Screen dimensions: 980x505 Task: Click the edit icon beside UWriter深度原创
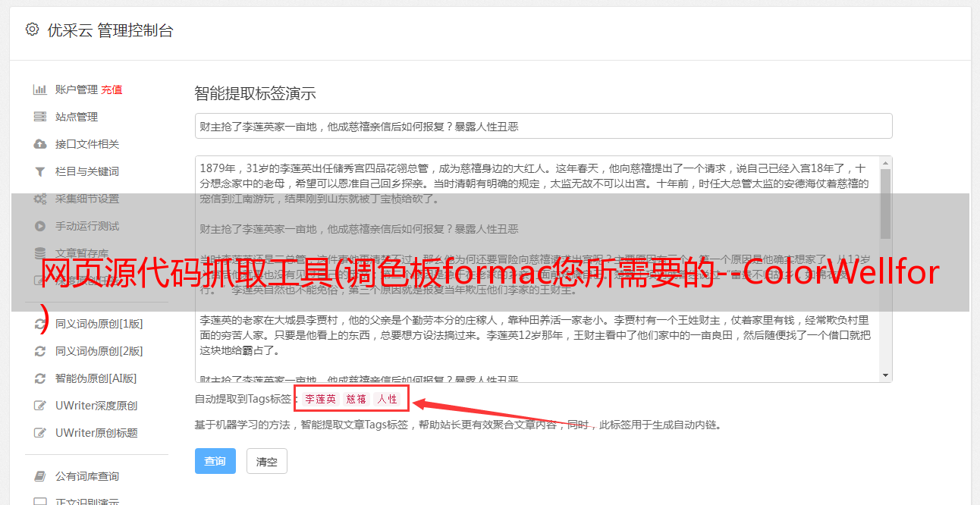39,406
